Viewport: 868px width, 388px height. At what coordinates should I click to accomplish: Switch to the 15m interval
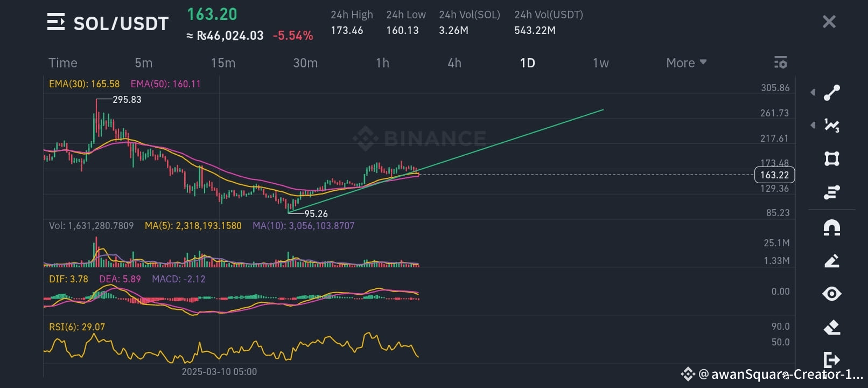(223, 63)
